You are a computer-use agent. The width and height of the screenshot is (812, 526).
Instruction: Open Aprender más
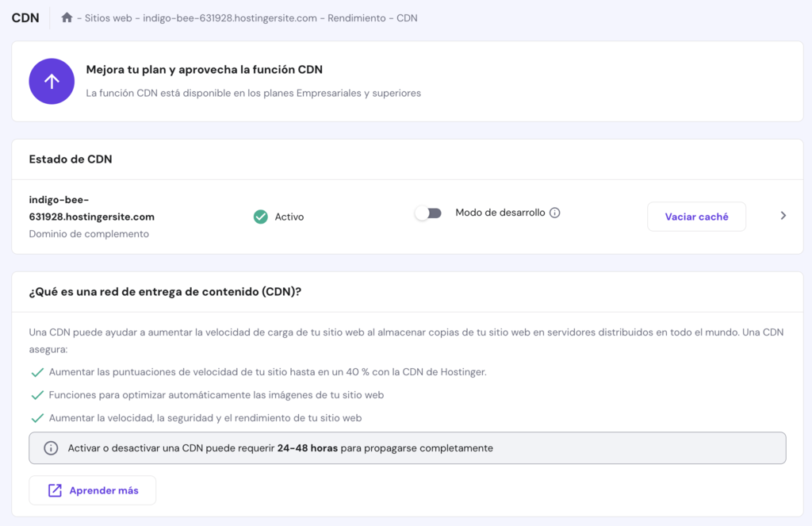(x=92, y=490)
